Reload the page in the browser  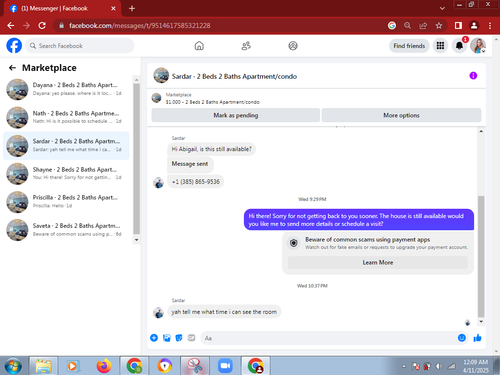coord(42,26)
